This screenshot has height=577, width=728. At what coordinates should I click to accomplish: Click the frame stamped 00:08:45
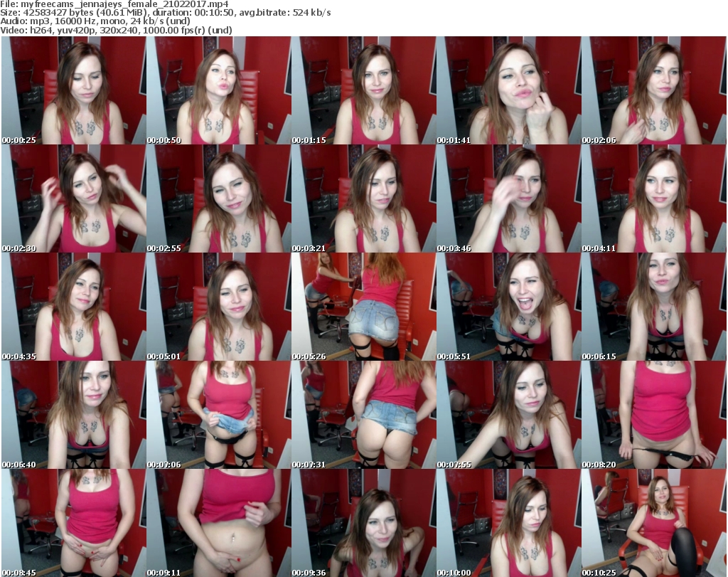click(x=74, y=523)
